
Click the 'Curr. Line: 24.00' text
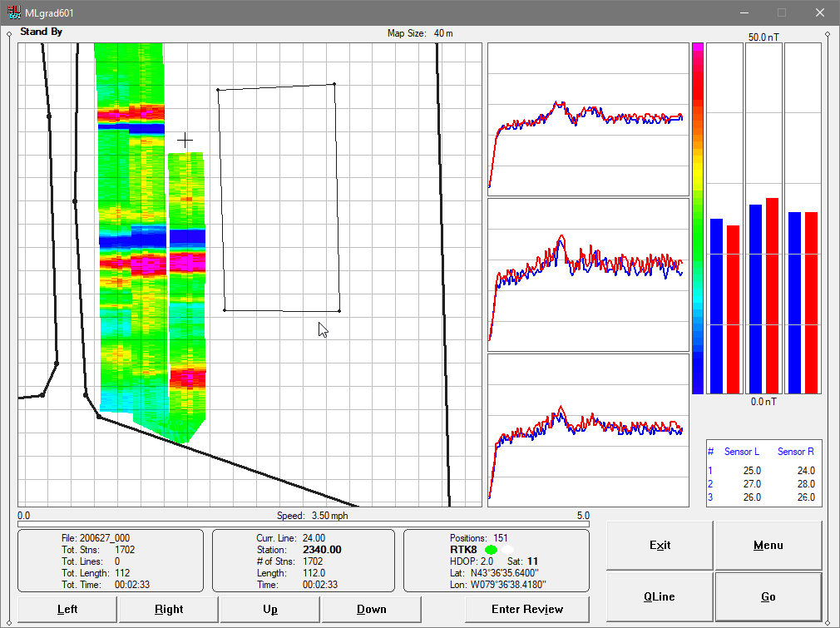click(290, 538)
